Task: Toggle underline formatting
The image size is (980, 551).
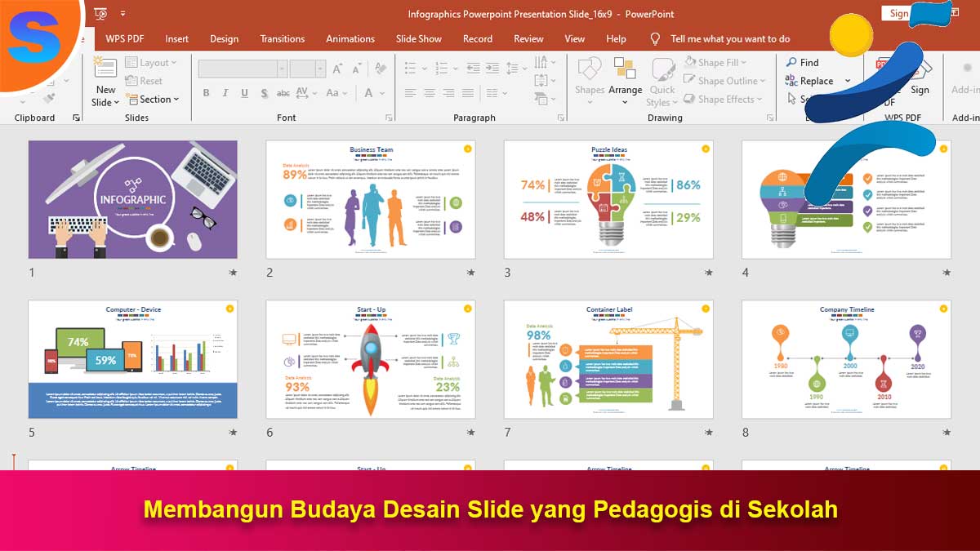Action: pyautogui.click(x=245, y=93)
